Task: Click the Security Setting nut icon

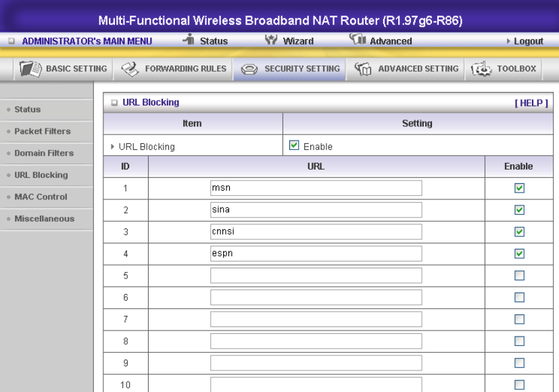Action: [x=249, y=69]
